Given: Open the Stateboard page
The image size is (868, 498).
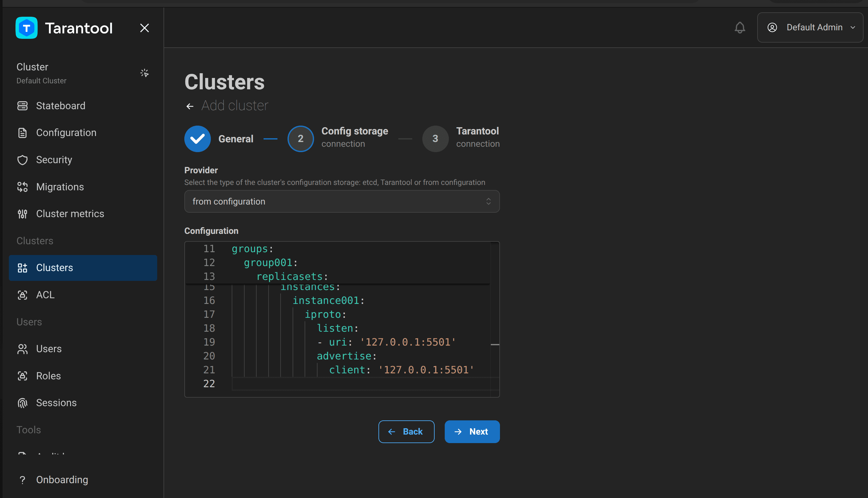Looking at the screenshot, I should click(x=83, y=106).
